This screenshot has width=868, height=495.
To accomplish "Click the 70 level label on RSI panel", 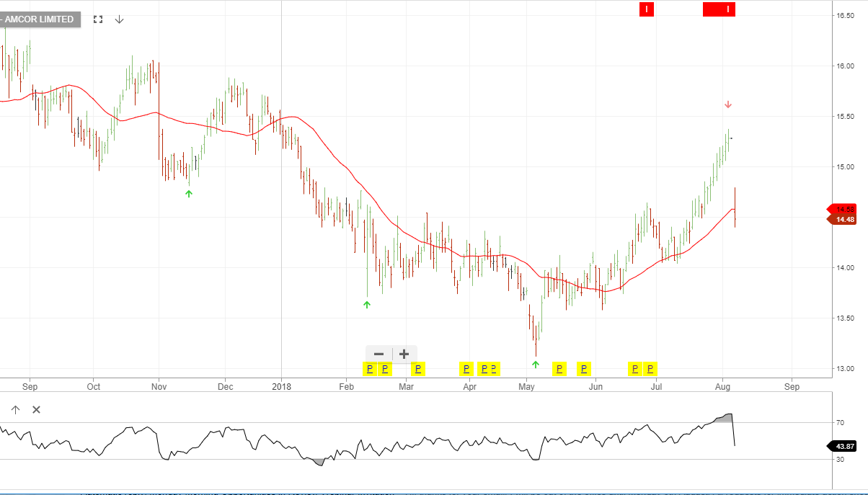I will pos(840,422).
